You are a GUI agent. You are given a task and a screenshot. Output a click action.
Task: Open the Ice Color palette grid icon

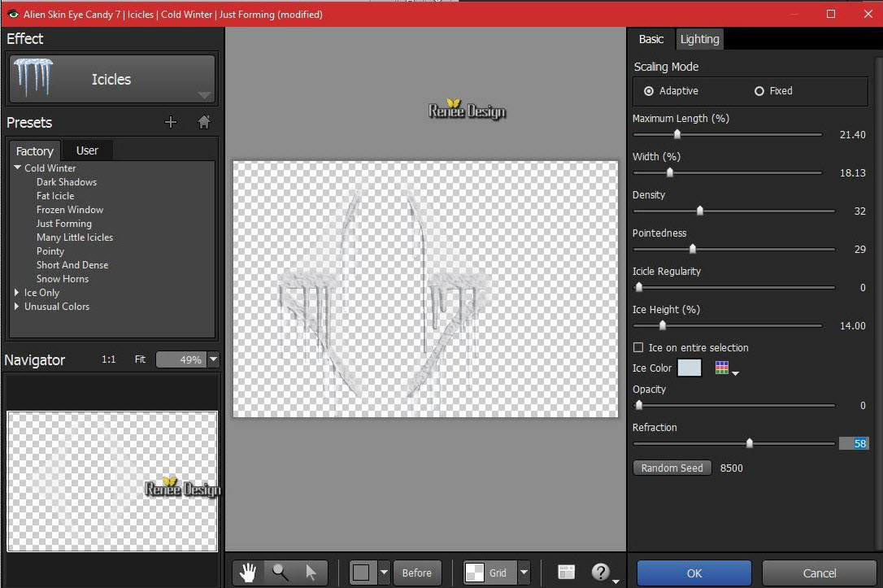coord(722,368)
